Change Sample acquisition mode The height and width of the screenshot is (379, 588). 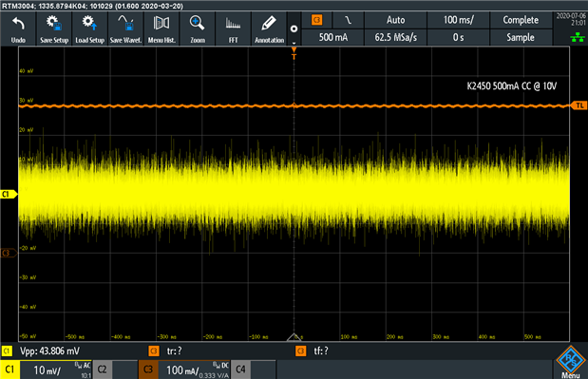point(521,37)
